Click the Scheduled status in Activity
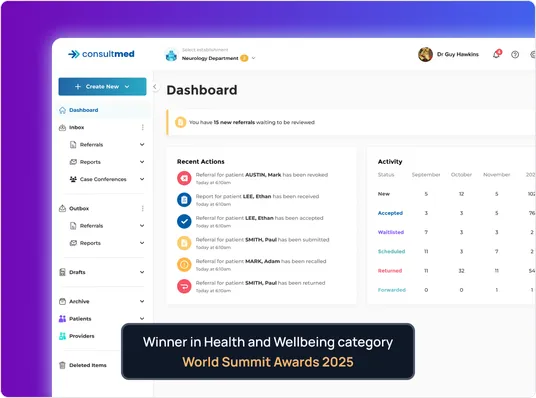The image size is (536, 398). coord(391,251)
